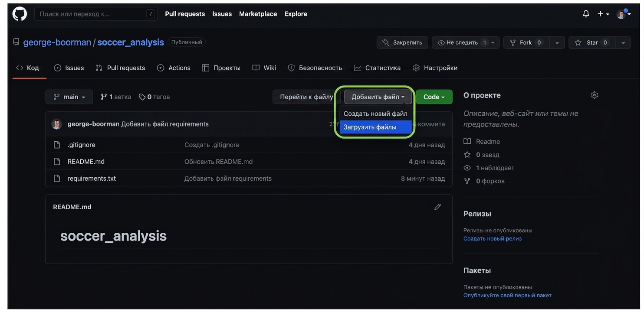The height and width of the screenshot is (312, 644).
Task: Open the Создать .gitignore commit message
Action: [212, 145]
